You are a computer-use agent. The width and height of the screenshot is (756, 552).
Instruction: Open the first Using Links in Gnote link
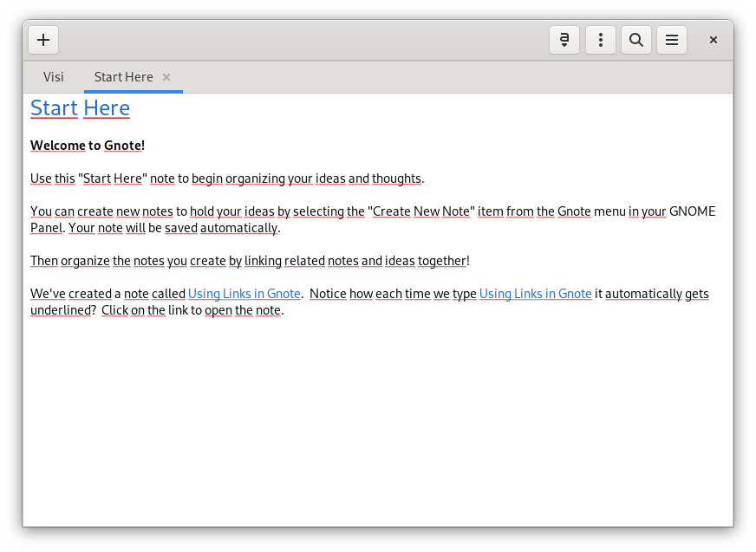tap(244, 294)
